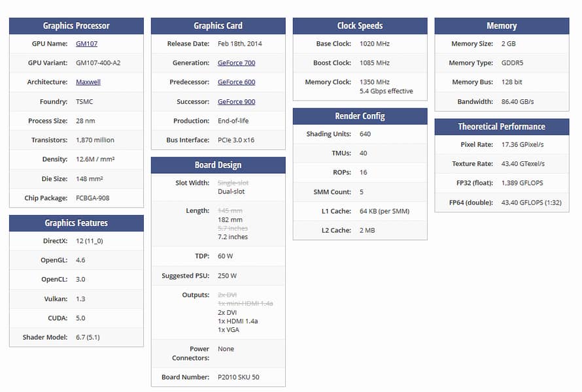The image size is (582, 392).
Task: Select the length value 182 mm
Action: point(230,220)
